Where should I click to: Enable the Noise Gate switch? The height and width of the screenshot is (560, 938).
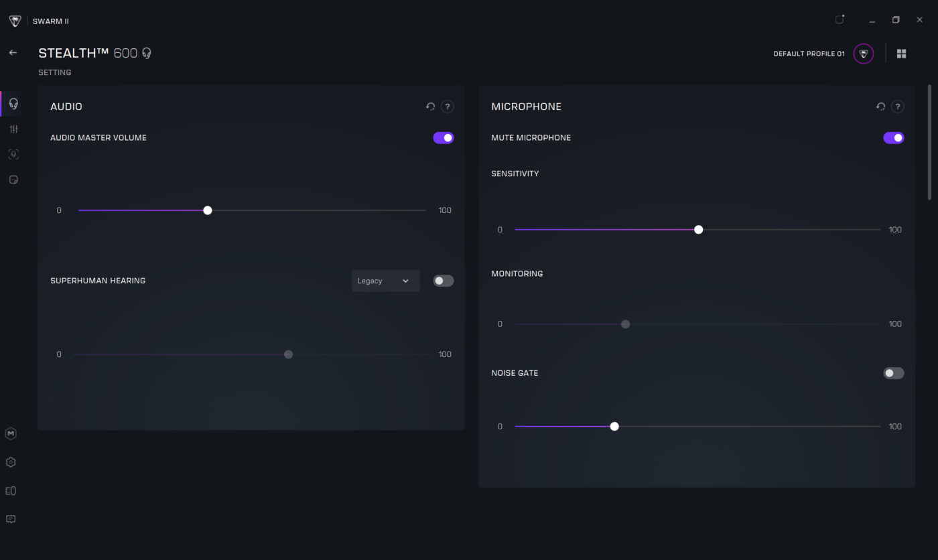pyautogui.click(x=894, y=373)
